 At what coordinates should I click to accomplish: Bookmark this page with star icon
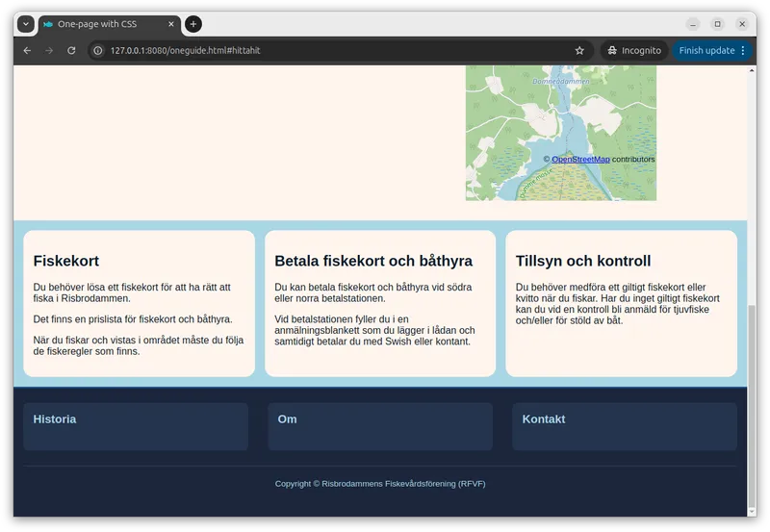tap(579, 50)
